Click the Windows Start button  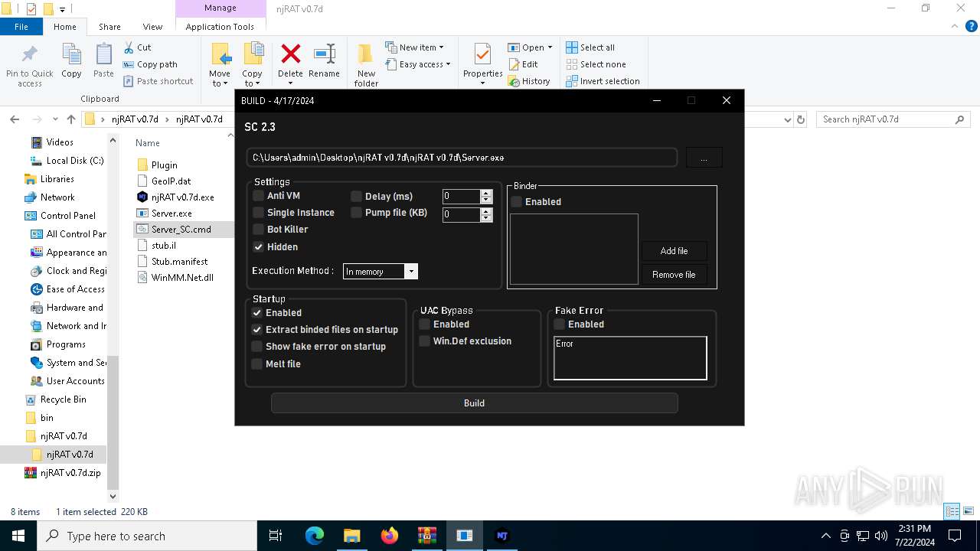18,536
